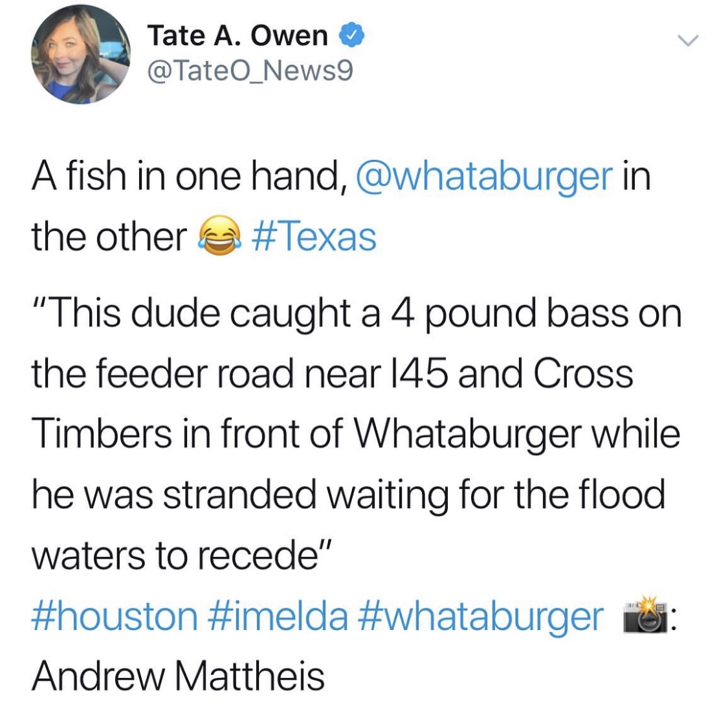This screenshot has height=720, width=728.
Task: Click the words 'the other' before the emoji
Action: click(x=109, y=237)
